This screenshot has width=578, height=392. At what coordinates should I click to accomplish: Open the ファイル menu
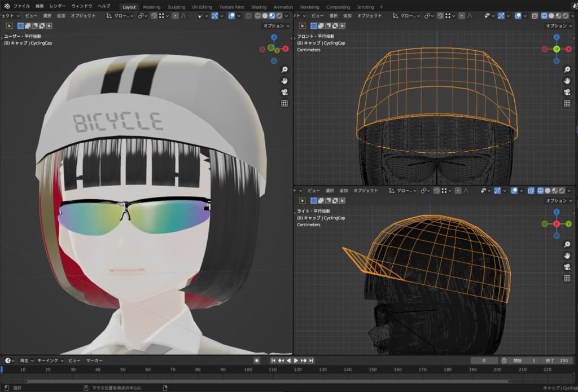(21, 6)
